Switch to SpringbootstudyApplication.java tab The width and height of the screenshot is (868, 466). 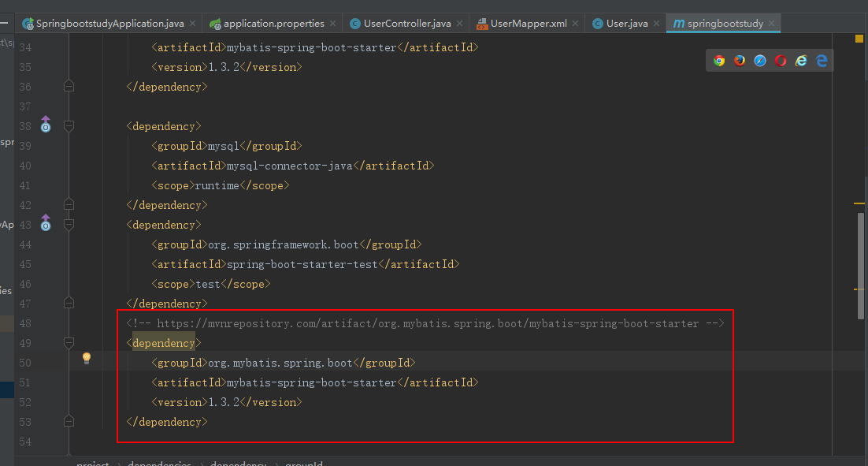(109, 24)
